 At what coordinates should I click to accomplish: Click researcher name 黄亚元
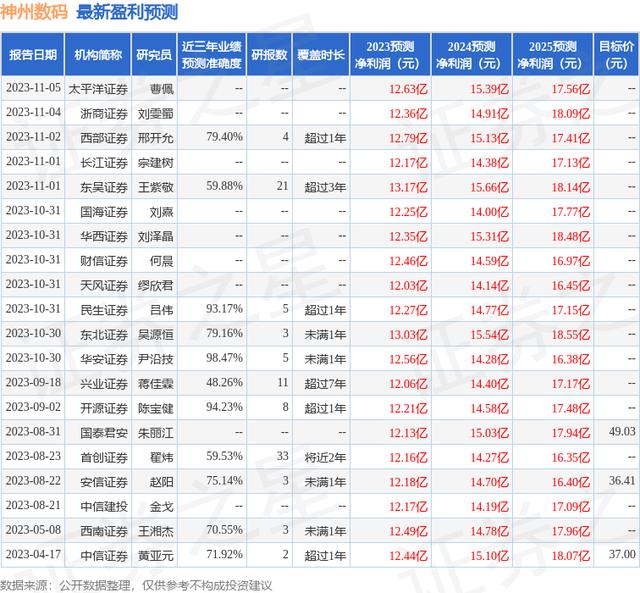click(x=156, y=555)
